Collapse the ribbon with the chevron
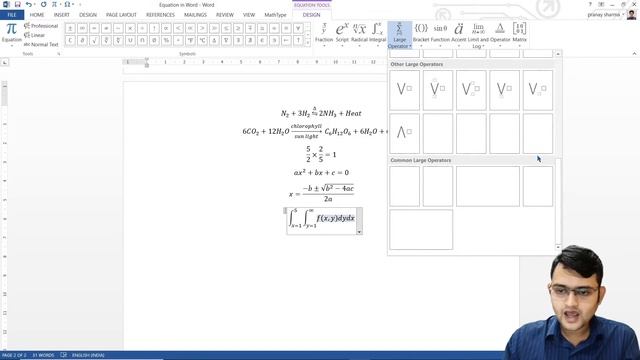 coord(634,54)
